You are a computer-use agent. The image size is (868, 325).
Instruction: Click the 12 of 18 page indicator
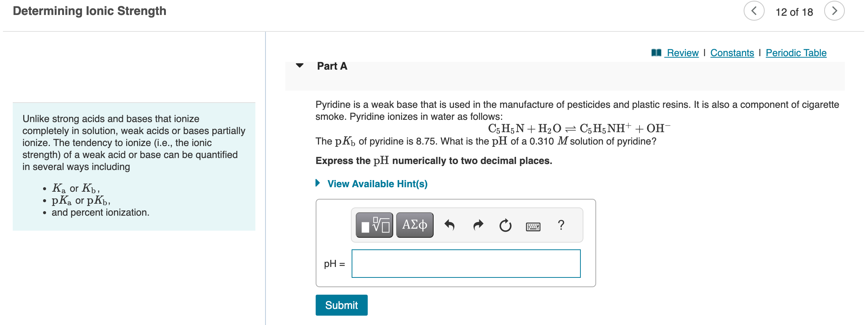coord(794,12)
